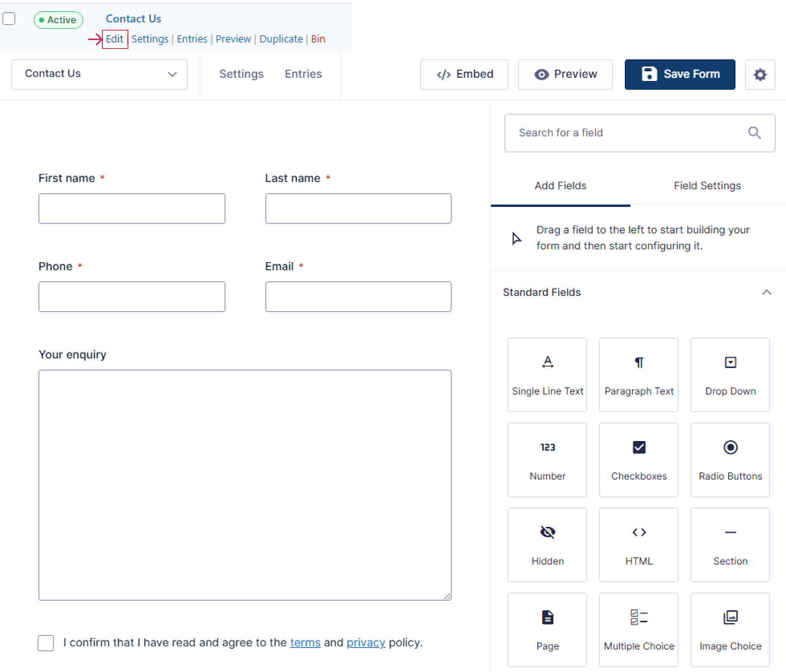Add a Drop Down field
The height and width of the screenshot is (672, 786).
(730, 375)
